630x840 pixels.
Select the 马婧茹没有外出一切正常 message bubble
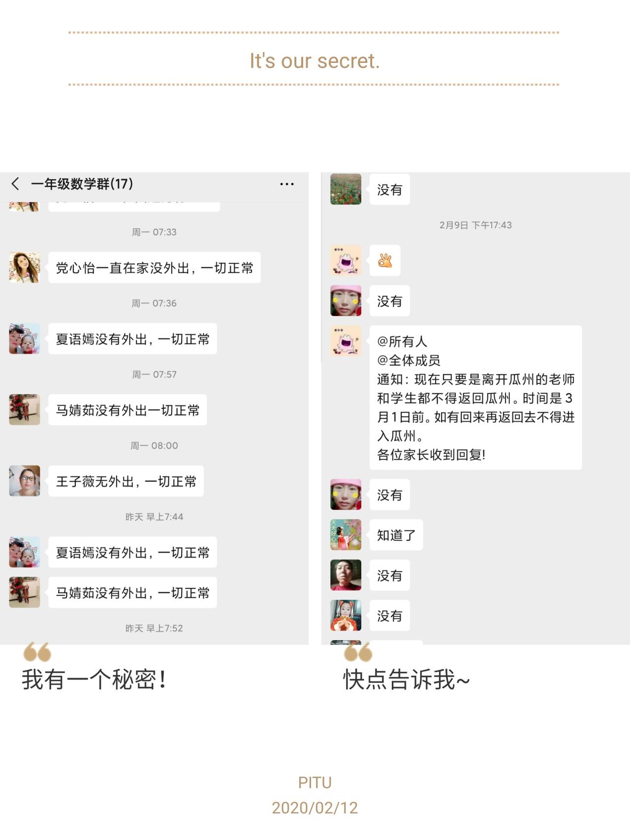[x=127, y=410]
